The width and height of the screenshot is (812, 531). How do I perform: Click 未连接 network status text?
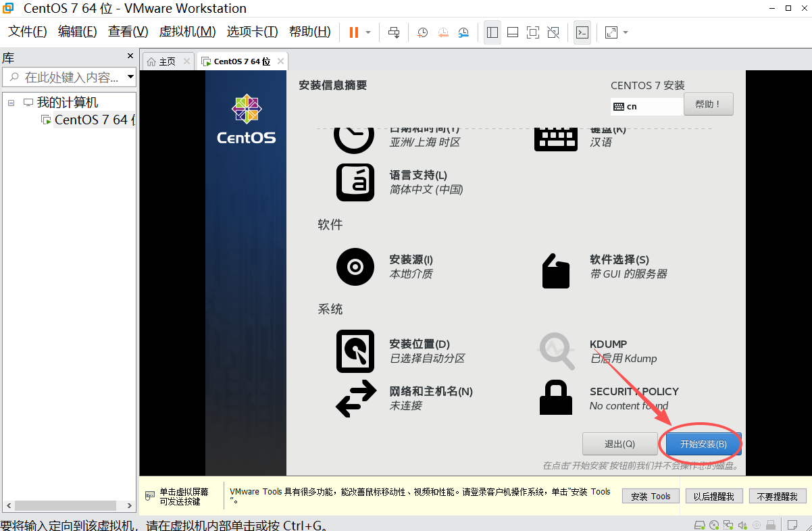(406, 405)
